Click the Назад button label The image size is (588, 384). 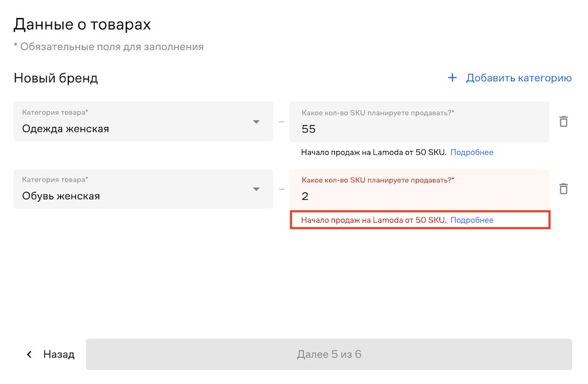click(59, 355)
